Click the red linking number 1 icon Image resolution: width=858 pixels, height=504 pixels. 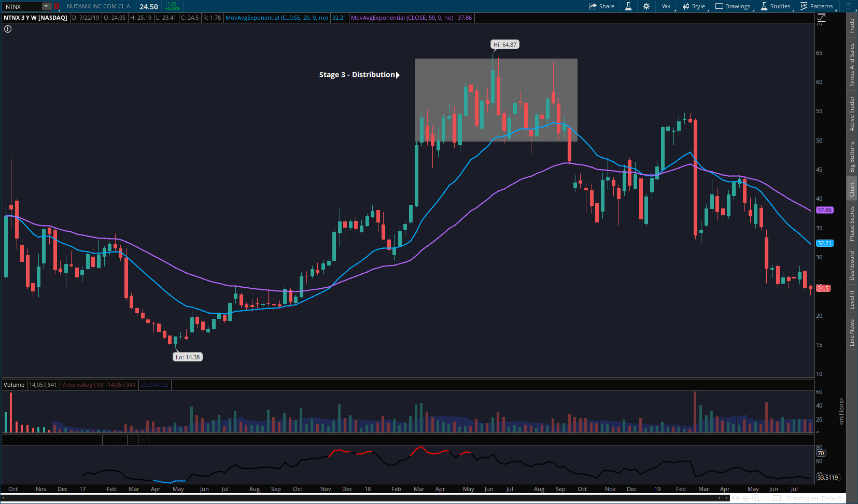[x=56, y=7]
